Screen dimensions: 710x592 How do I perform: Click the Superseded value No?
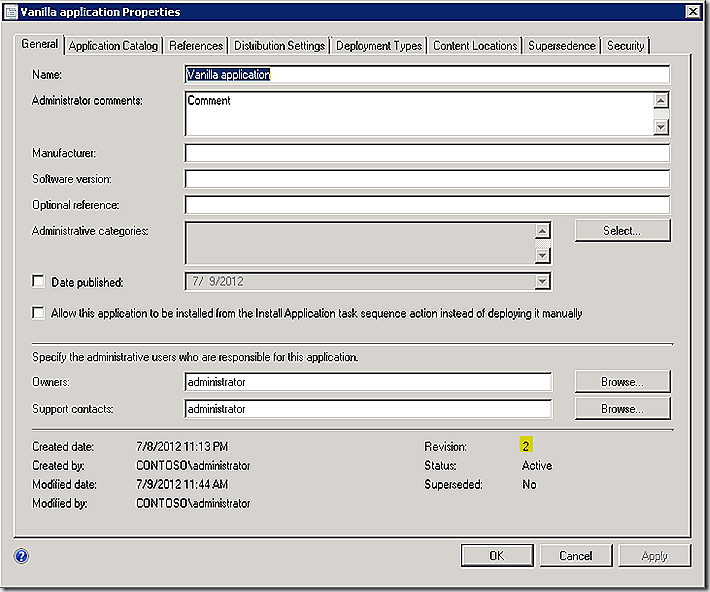529,484
